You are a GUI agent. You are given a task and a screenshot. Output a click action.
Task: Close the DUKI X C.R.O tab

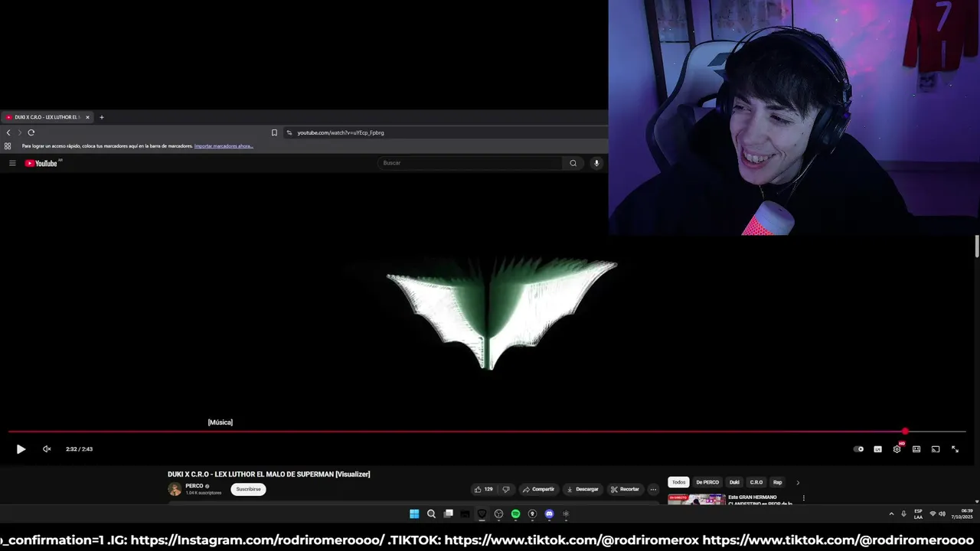click(87, 117)
